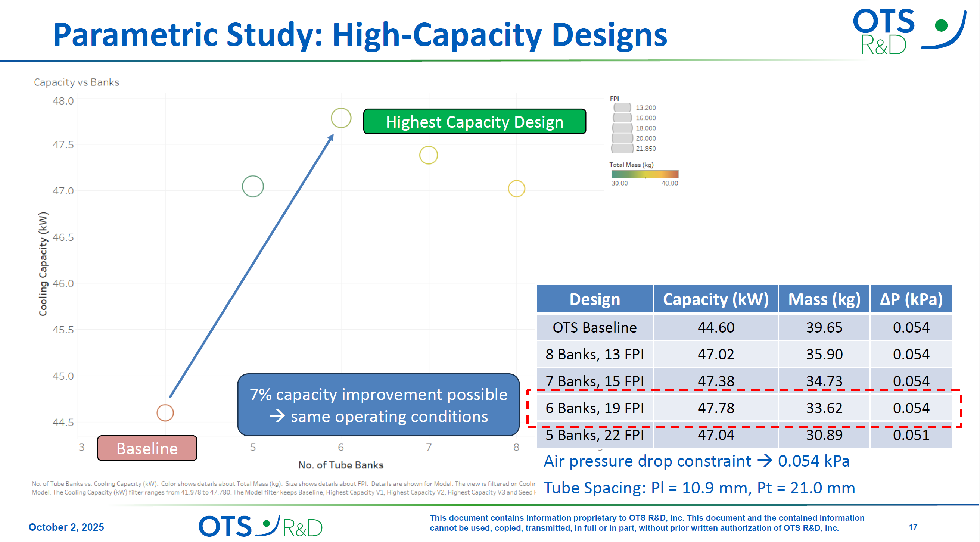
Task: Select the yellow data point at 7 tube banks
Action: point(429,155)
